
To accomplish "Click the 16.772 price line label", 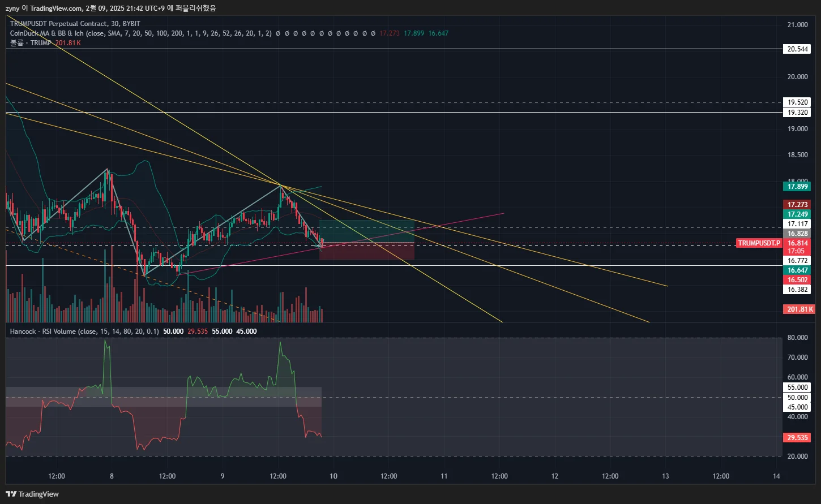I will pos(798,261).
